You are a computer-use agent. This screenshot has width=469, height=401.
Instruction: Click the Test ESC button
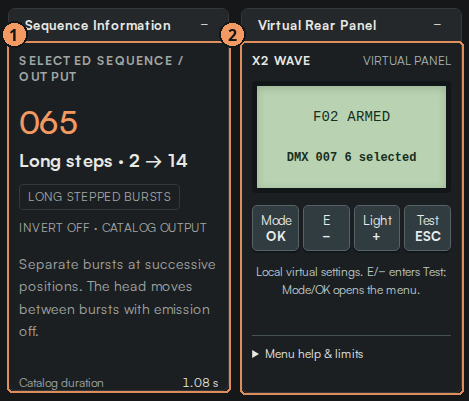click(428, 228)
